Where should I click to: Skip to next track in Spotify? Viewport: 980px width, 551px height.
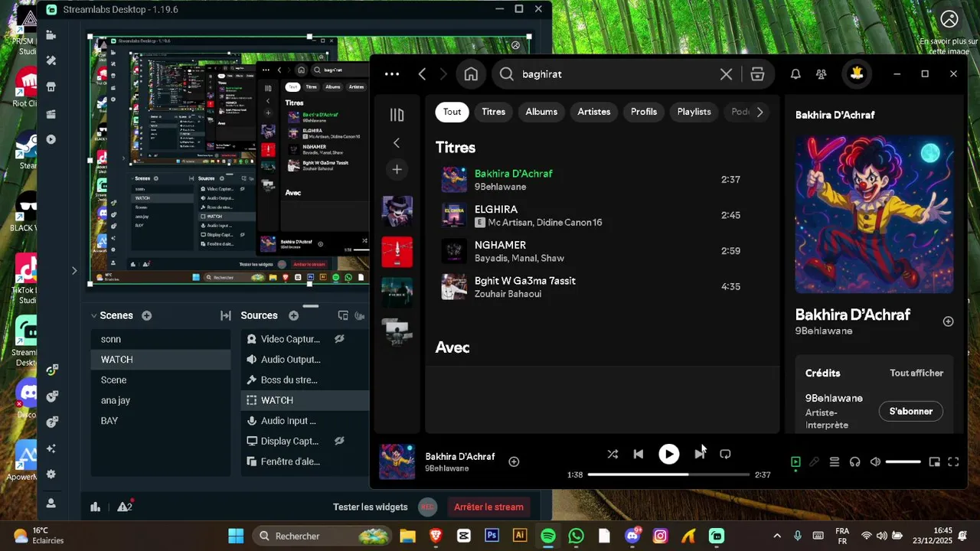tap(700, 454)
